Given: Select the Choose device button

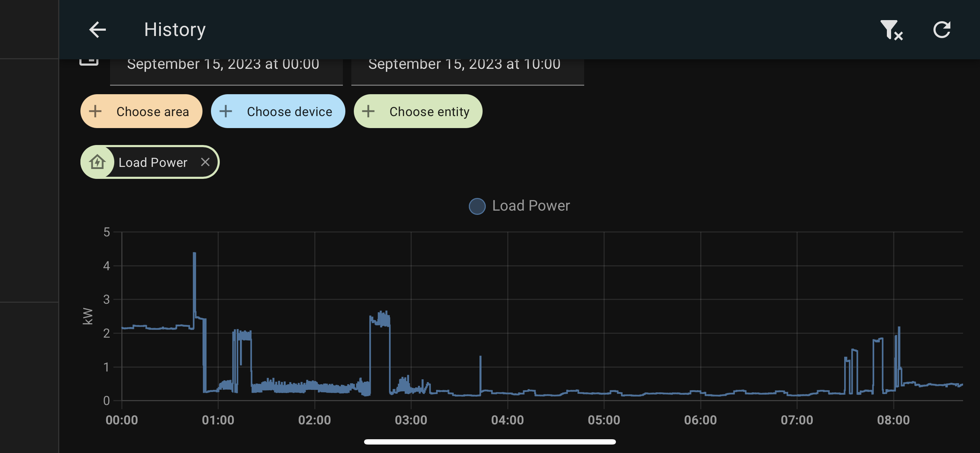Looking at the screenshot, I should click(278, 111).
